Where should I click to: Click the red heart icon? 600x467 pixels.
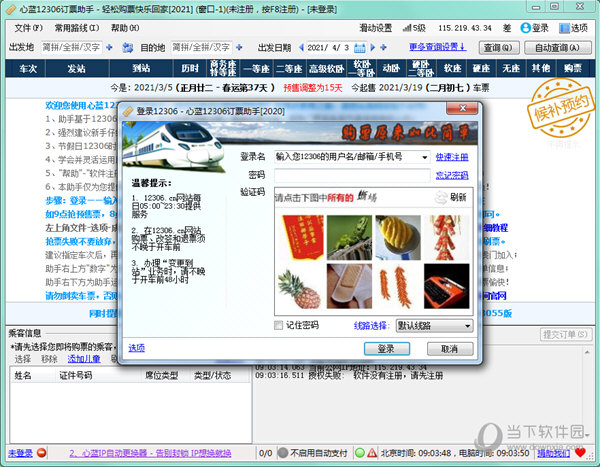(x=580, y=453)
